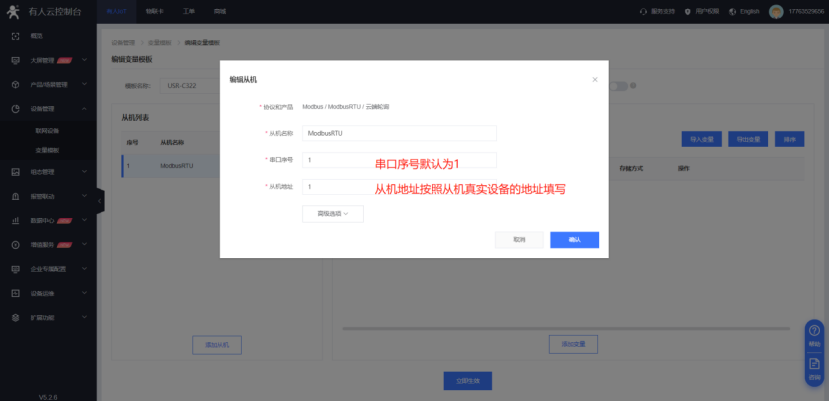829x402 pixels.
Task: Collapse the sidebar with the handle arrow
Action: tap(100, 201)
